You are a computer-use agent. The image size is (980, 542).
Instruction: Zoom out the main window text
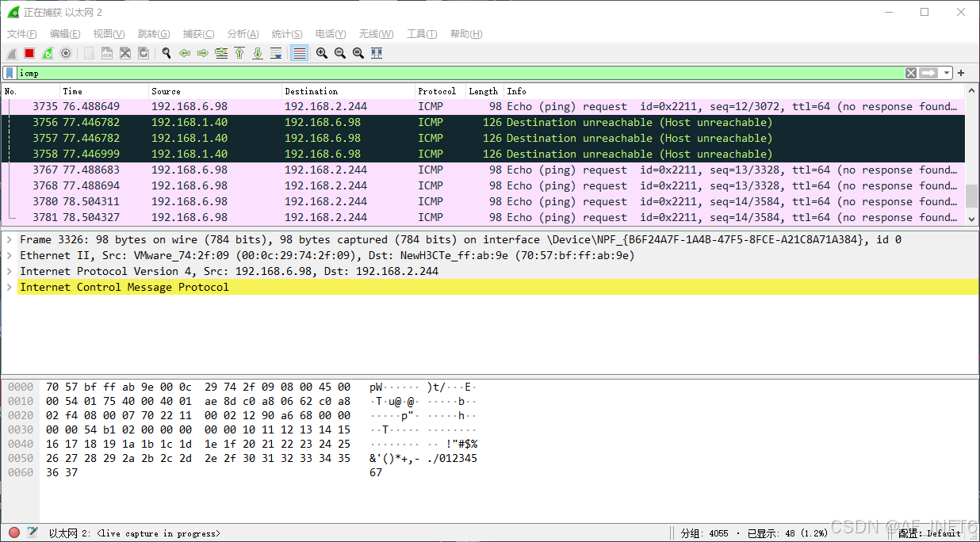[340, 53]
